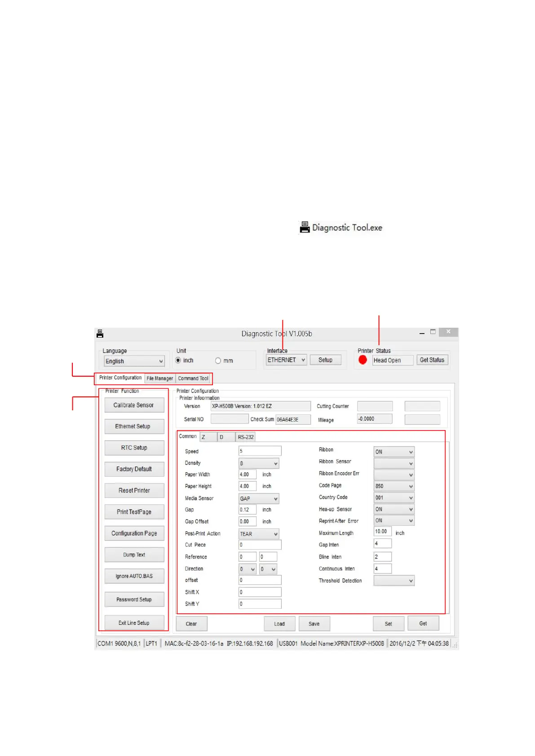Select the mm unit radio button

[218, 360]
